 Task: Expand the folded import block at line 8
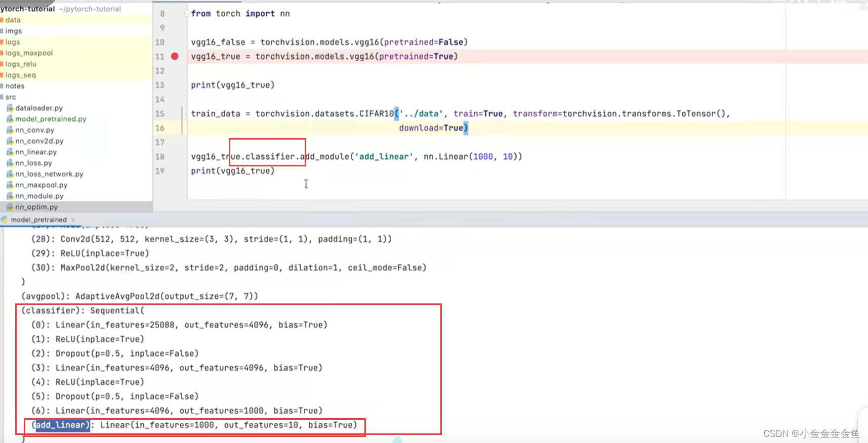187,14
